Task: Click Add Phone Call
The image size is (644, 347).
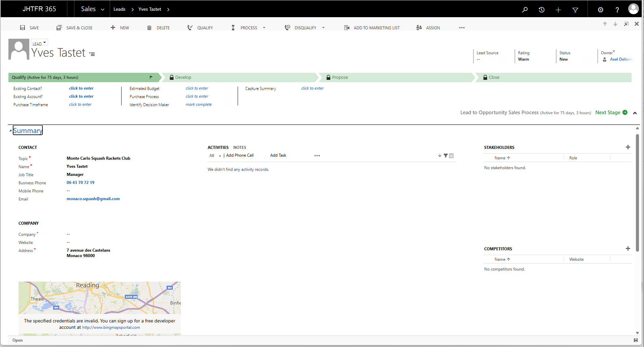Action: tap(240, 155)
